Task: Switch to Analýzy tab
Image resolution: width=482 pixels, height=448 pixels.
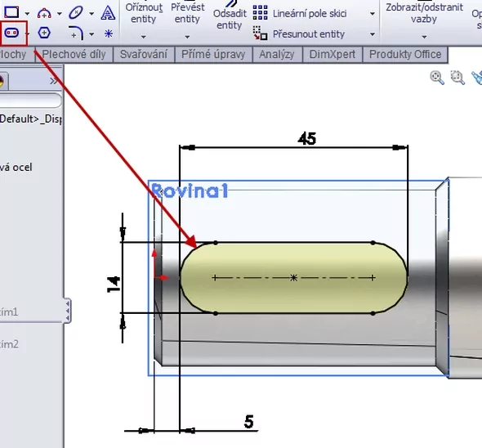Action: (277, 55)
